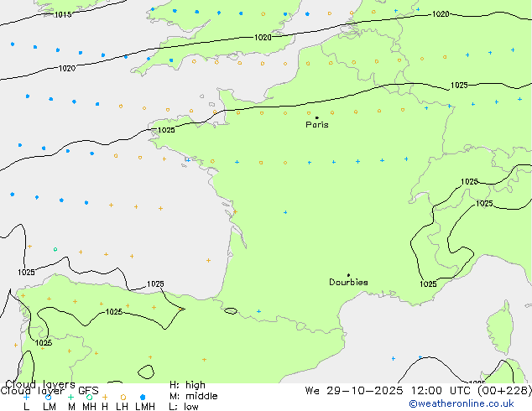Click the 'L: low' legend text
This screenshot has height=411, width=532.
(184, 406)
